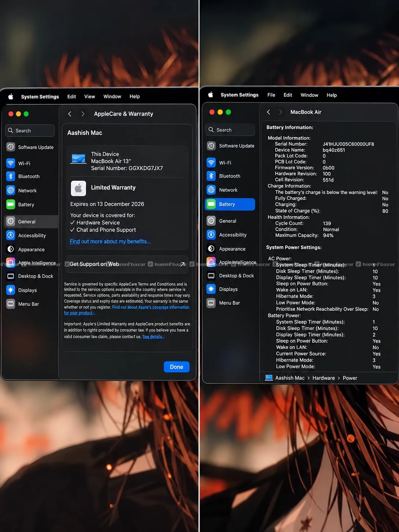The width and height of the screenshot is (399, 532).
Task: Select highlighted Battery icon in right window
Action: (211, 204)
